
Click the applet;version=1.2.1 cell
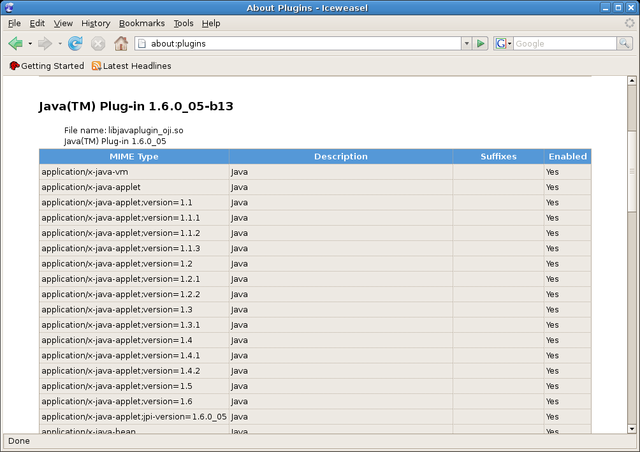click(x=134, y=279)
